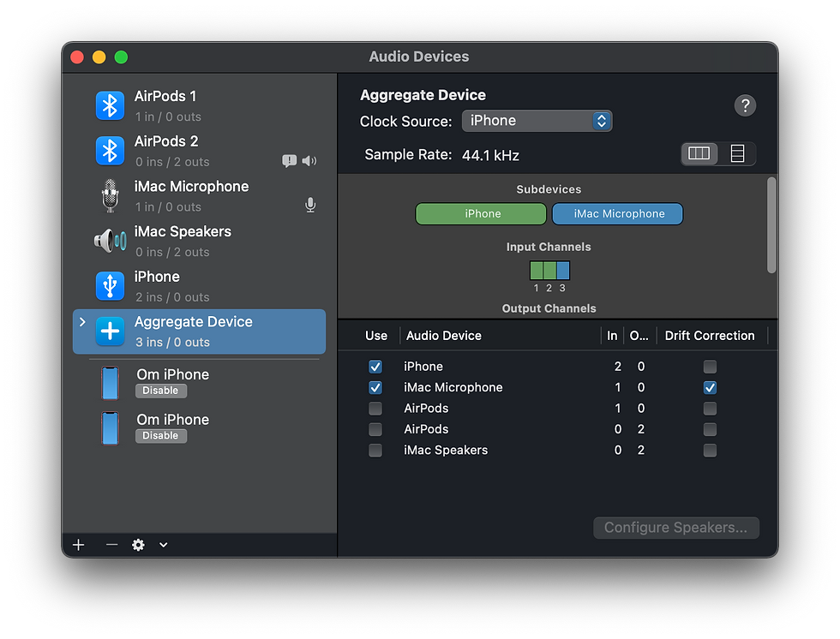The height and width of the screenshot is (639, 840).
Task: Select iMac Speakers row in table
Action: point(557,450)
